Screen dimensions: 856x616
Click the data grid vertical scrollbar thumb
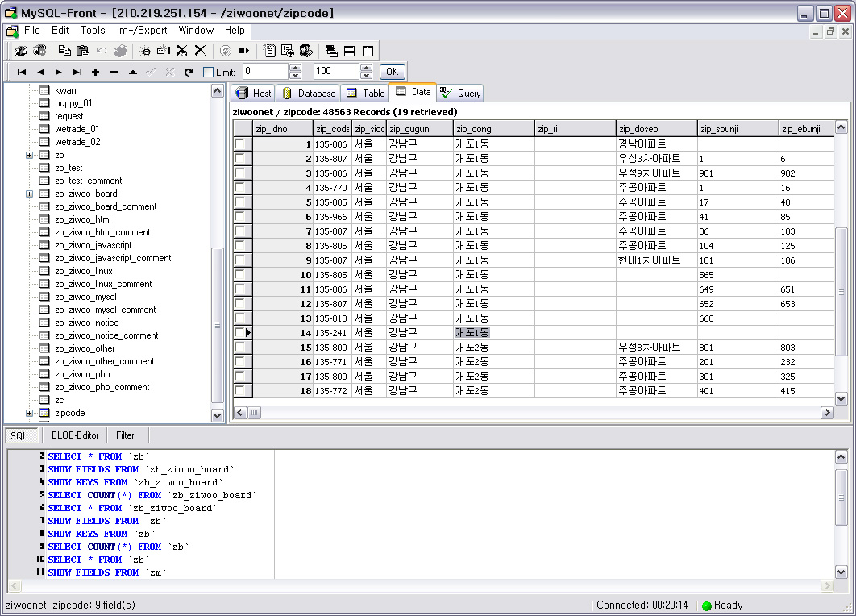tap(841, 292)
